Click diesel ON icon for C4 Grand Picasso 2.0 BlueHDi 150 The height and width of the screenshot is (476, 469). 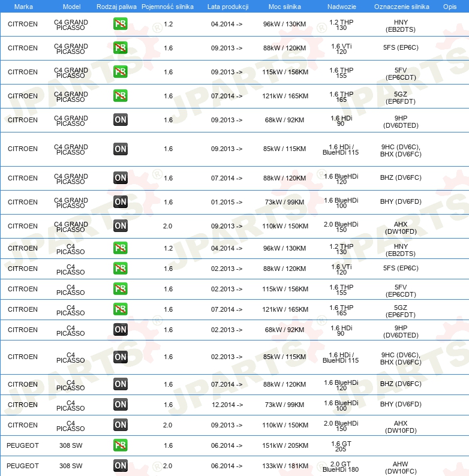tap(121, 225)
